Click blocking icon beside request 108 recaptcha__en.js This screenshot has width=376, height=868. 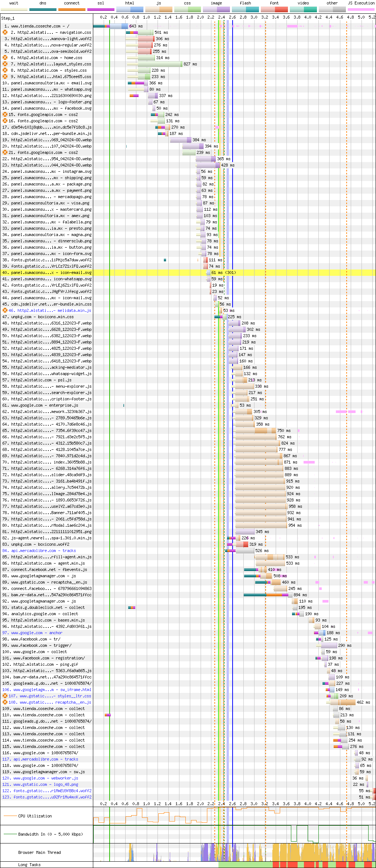tap(5, 702)
